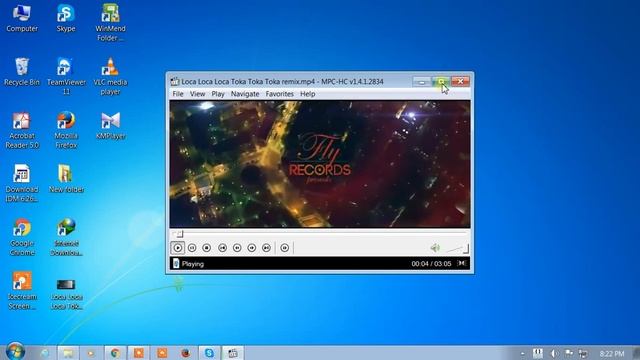
Task: Click the file type icon beside Playing
Action: (x=176, y=264)
